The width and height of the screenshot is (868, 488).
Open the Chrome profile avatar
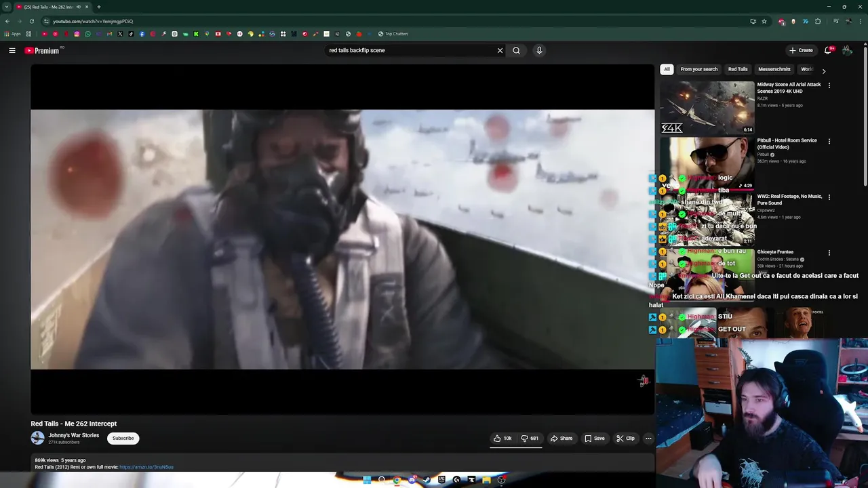click(848, 21)
